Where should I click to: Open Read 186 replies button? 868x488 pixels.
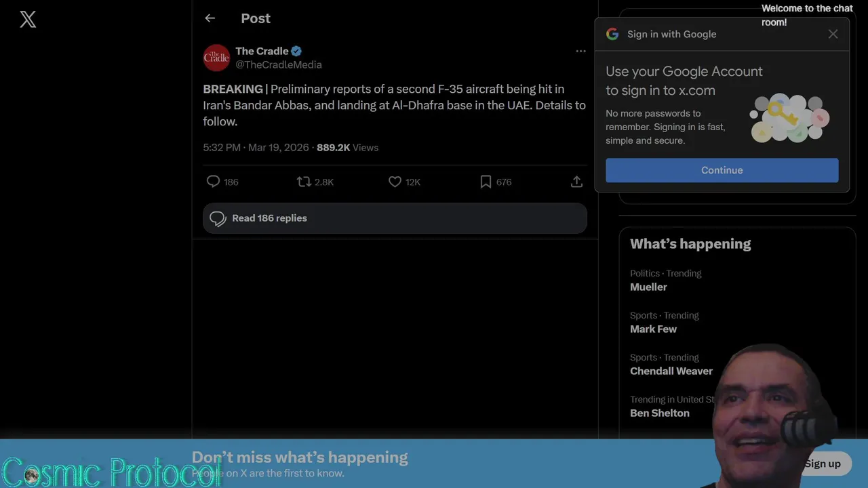click(395, 218)
